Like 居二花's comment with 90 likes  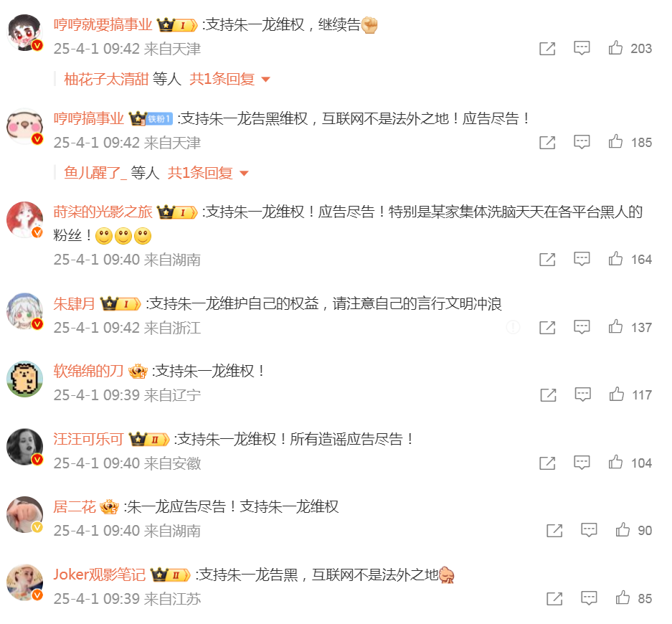click(623, 530)
